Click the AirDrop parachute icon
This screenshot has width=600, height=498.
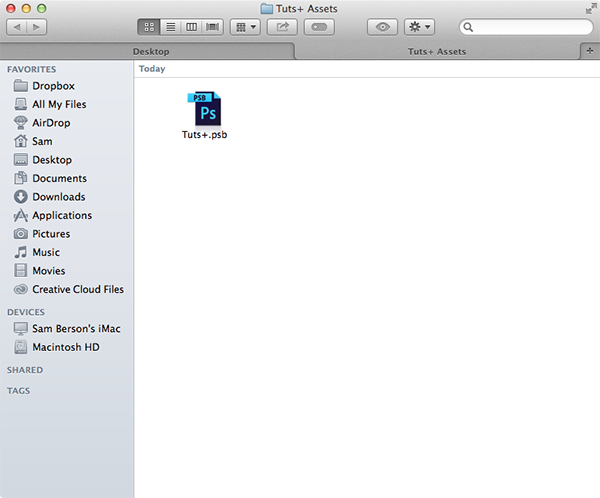point(21,122)
